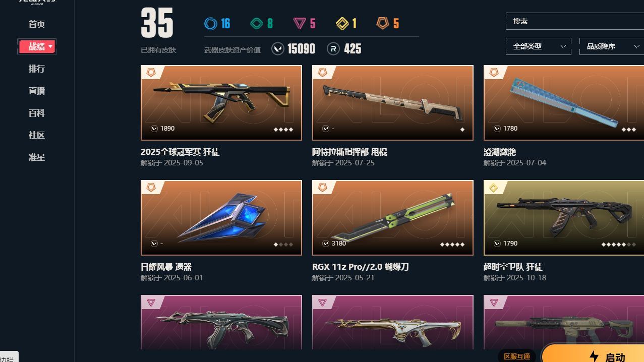Click the pink Premium tier icon
Screen dimensions: 644x362
300,23
